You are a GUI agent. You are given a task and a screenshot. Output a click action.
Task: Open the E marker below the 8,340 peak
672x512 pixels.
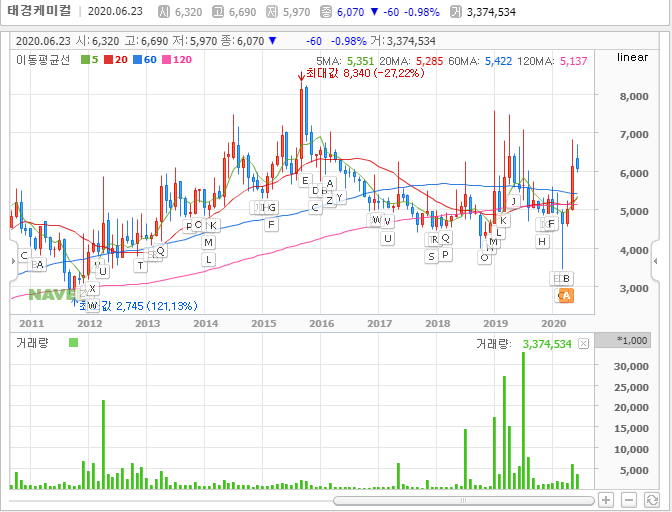click(305, 180)
